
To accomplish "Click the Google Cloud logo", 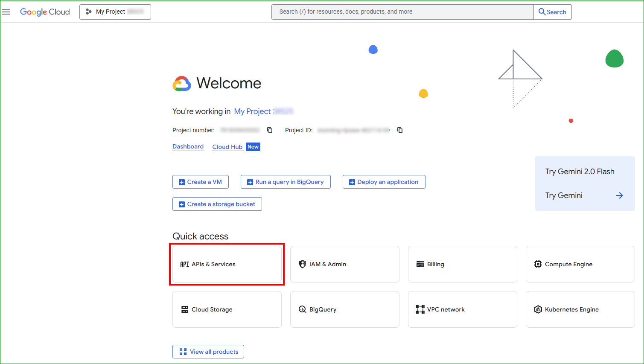I will 45,12.
